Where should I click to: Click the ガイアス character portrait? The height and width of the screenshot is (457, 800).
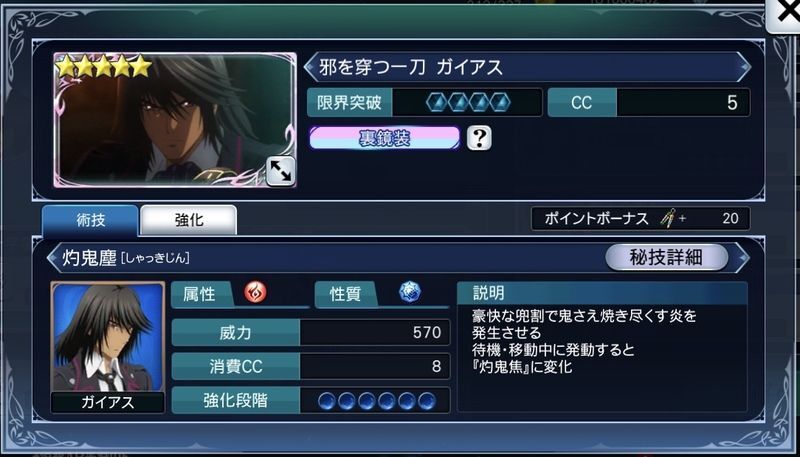[x=108, y=337]
